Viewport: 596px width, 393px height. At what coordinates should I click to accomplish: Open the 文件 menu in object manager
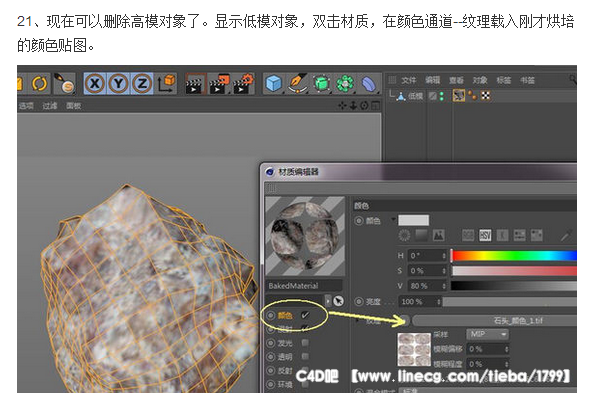coord(409,80)
